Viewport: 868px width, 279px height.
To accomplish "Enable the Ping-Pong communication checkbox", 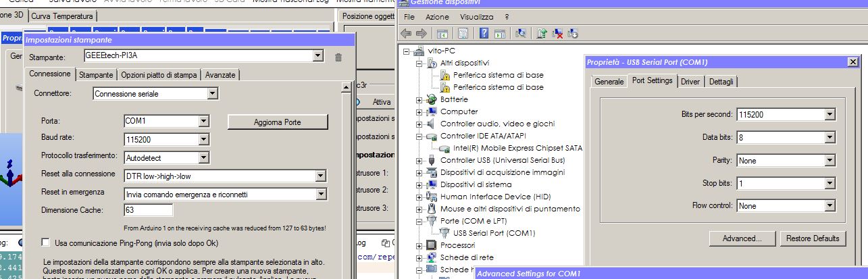I will pos(46,243).
